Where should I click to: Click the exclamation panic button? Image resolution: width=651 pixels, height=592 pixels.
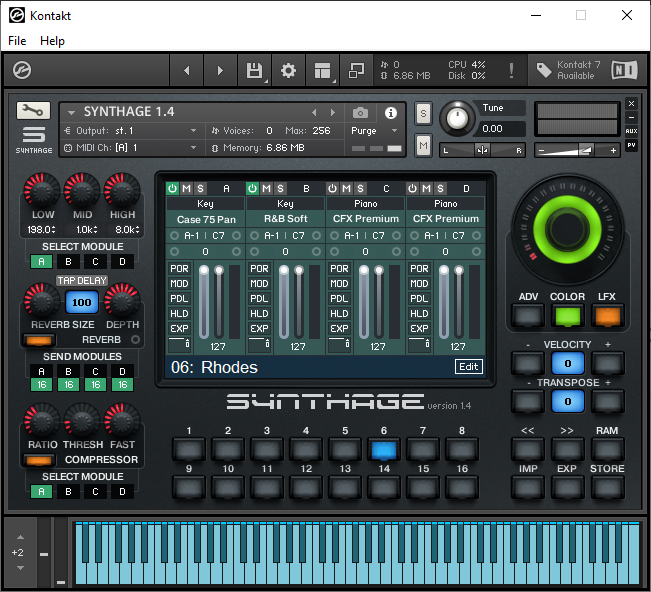click(511, 70)
